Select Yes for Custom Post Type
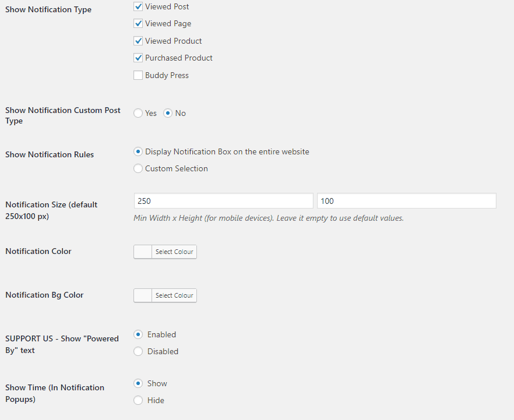The image size is (514, 420). [x=138, y=113]
